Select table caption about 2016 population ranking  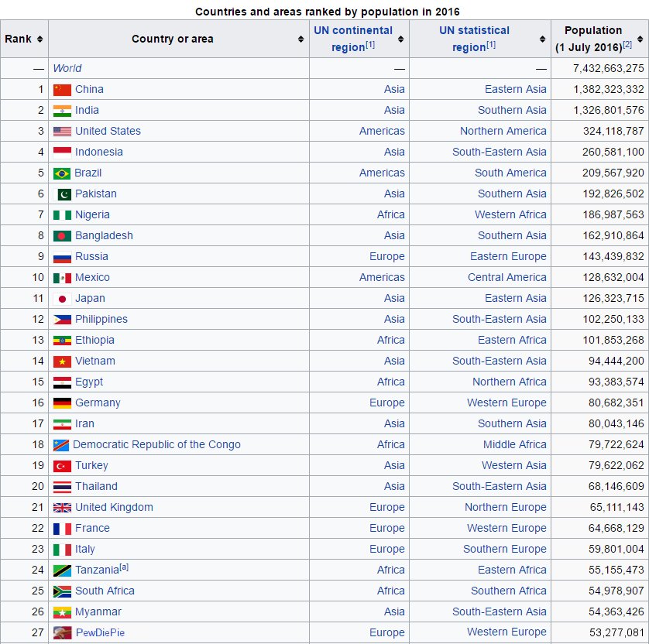328,12
